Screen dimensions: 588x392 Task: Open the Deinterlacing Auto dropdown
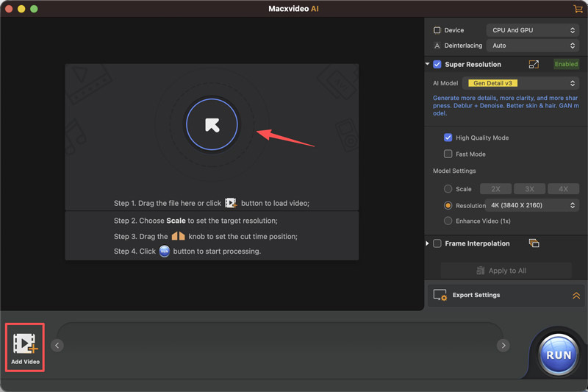[532, 46]
